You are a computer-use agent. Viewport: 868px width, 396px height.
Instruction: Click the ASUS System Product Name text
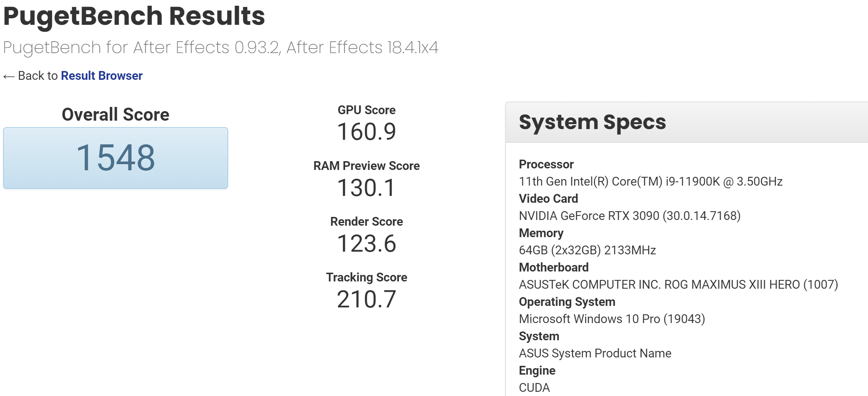pyautogui.click(x=595, y=353)
